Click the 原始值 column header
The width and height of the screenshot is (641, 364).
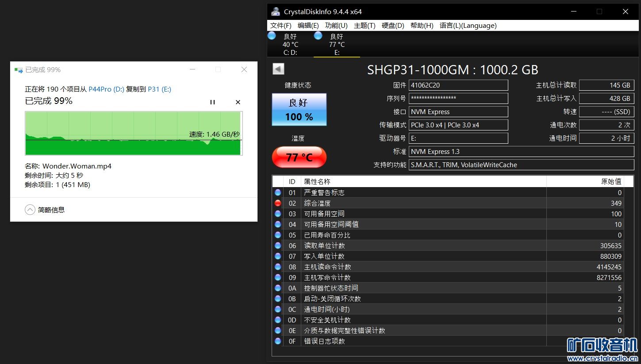tap(585, 181)
